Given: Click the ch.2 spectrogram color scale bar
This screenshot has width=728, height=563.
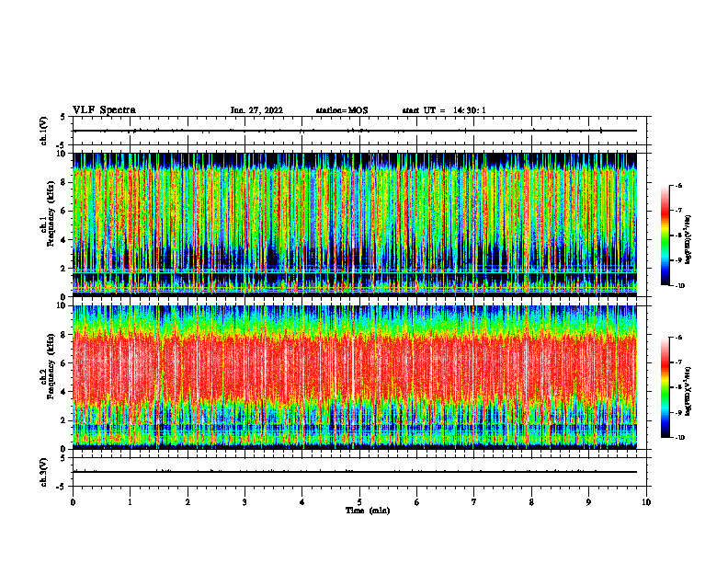Looking at the screenshot, I should click(665, 387).
